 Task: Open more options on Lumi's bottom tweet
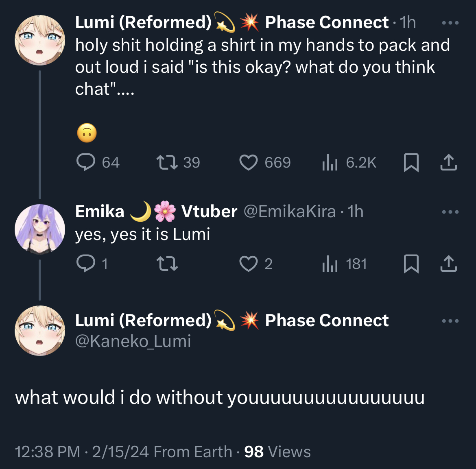click(450, 321)
